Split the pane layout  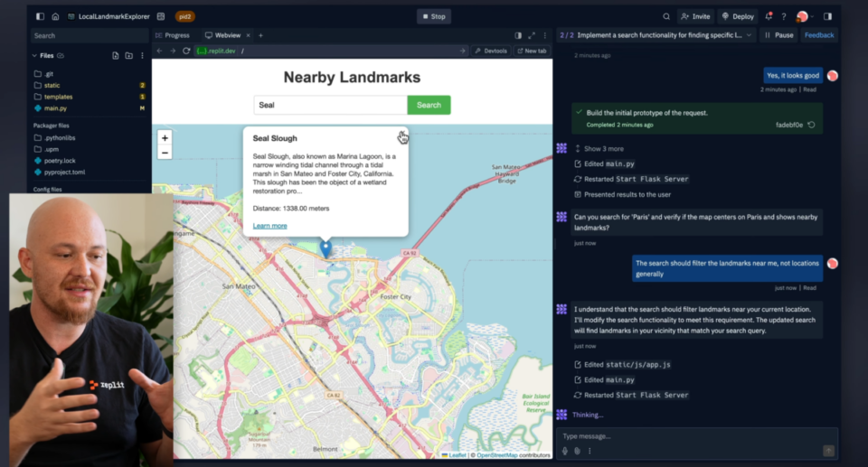click(x=518, y=35)
